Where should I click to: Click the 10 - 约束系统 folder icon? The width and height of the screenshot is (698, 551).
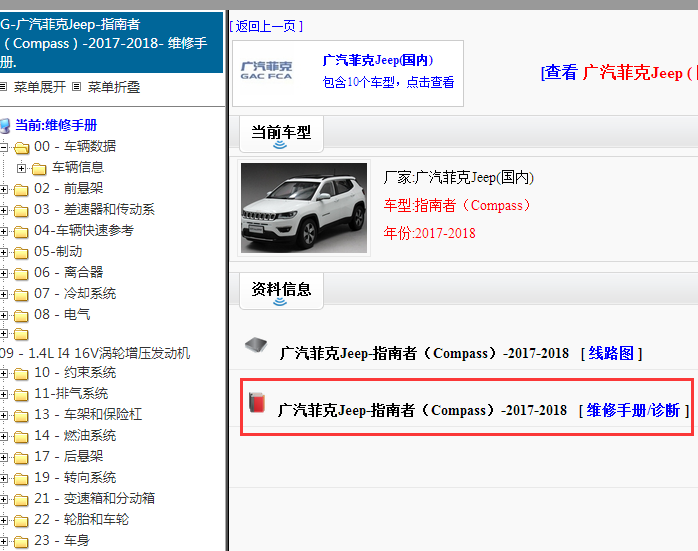pos(21,373)
